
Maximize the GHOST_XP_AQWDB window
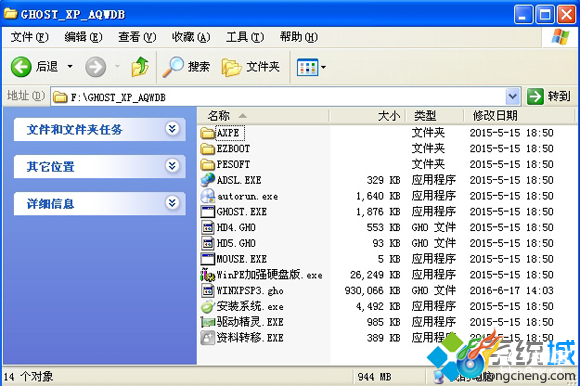click(x=545, y=15)
